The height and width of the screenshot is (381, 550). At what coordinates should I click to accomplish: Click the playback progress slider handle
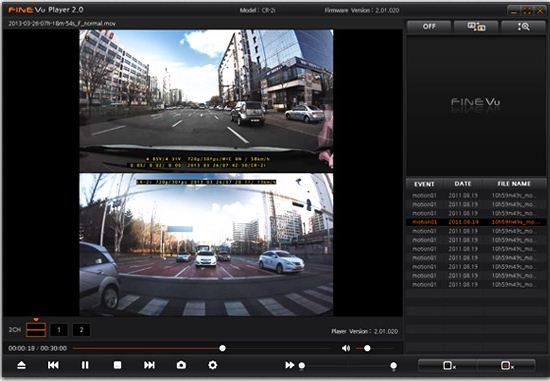222,348
